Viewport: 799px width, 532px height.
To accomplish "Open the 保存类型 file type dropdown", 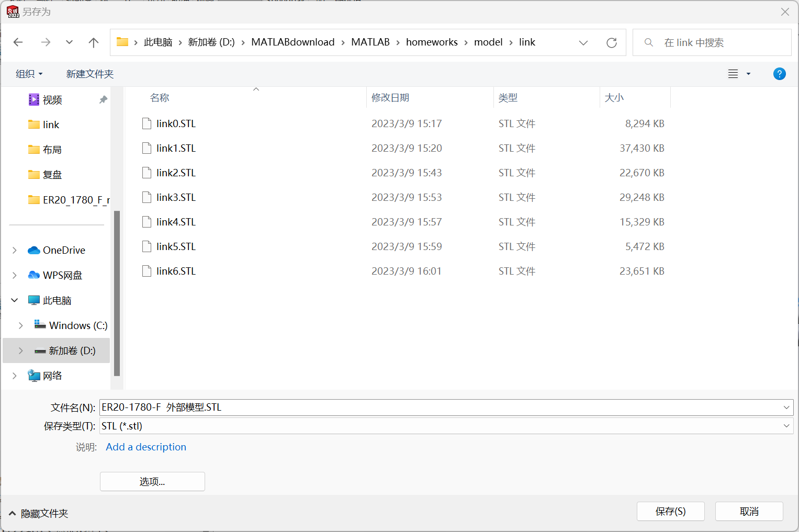I will pos(787,426).
